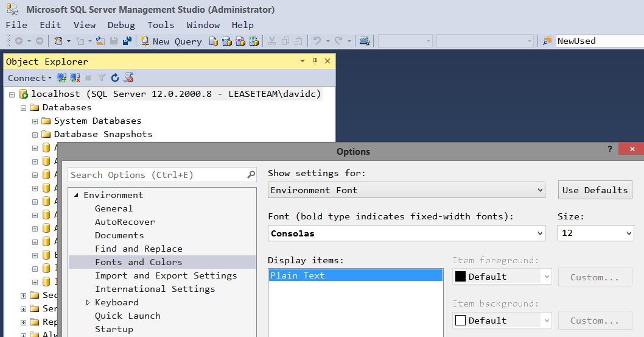
Task: Open the Window menu
Action: tap(203, 25)
